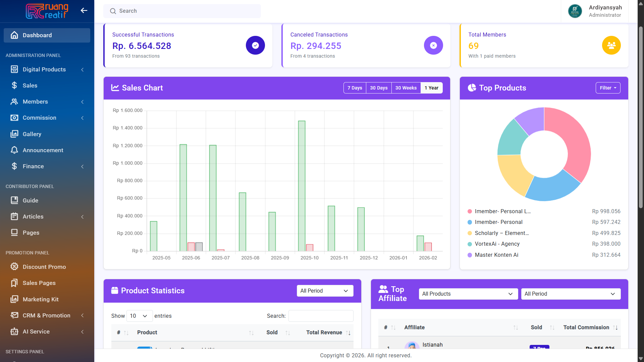Click the pink Imember- Personal legend dot

click(x=469, y=211)
